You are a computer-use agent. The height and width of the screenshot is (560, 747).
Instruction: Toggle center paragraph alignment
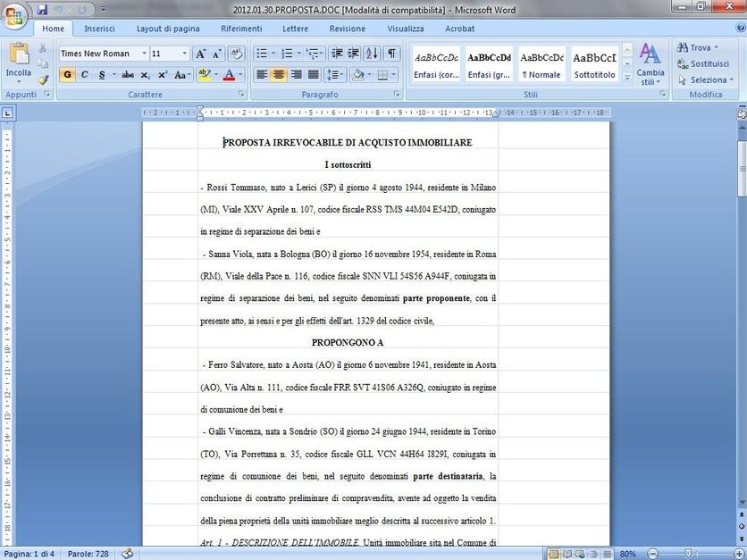point(279,75)
